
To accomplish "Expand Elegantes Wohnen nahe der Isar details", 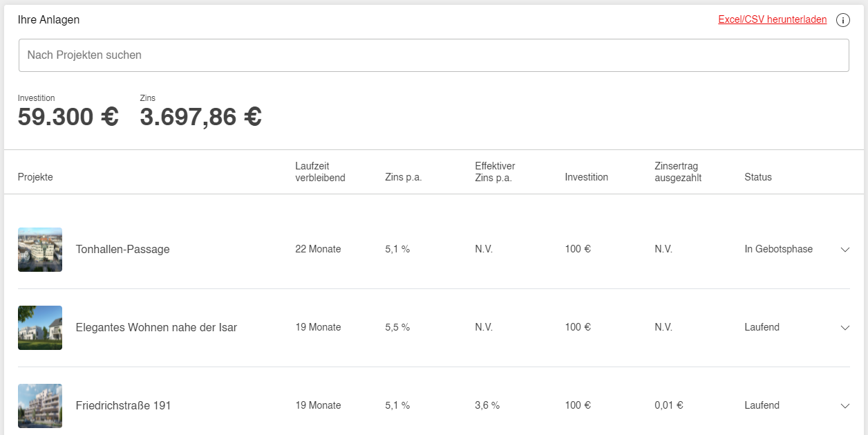I will coord(845,328).
